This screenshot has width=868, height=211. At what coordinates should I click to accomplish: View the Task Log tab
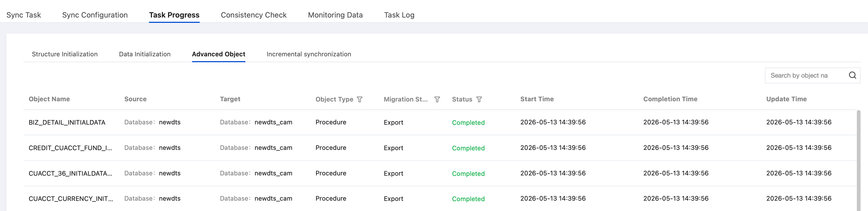(399, 15)
